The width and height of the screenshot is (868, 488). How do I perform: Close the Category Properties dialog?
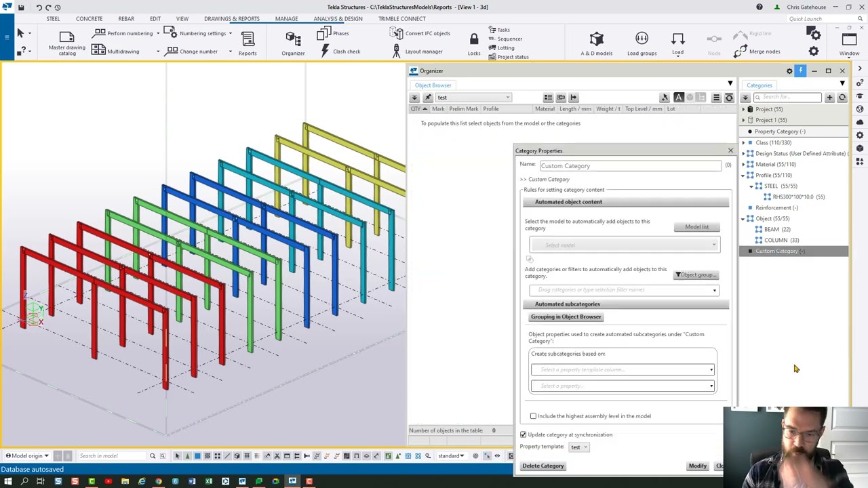click(730, 150)
